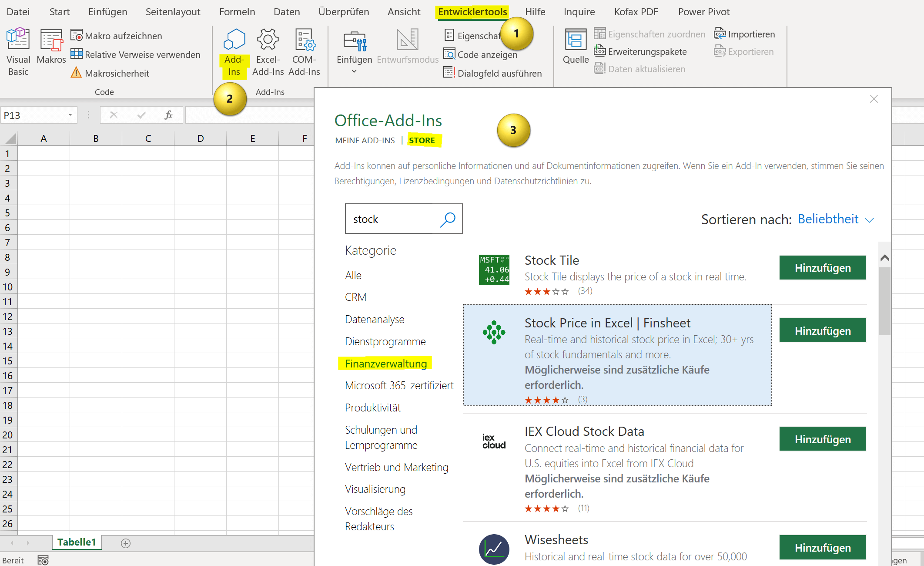Click the Name Box showing P13

(x=34, y=115)
